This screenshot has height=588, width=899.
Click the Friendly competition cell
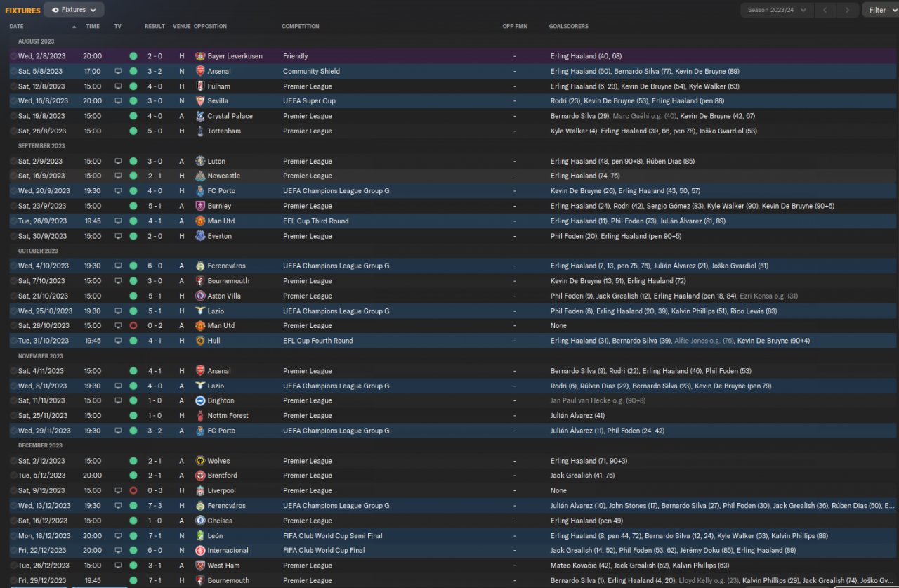[295, 56]
